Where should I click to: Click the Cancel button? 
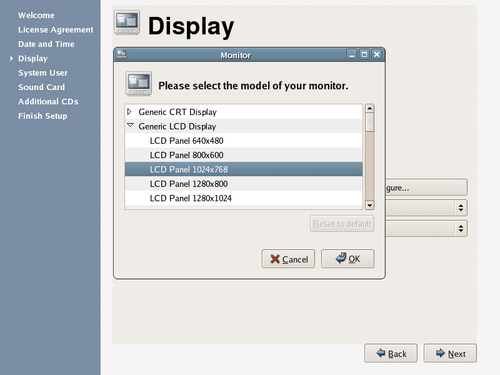(288, 259)
